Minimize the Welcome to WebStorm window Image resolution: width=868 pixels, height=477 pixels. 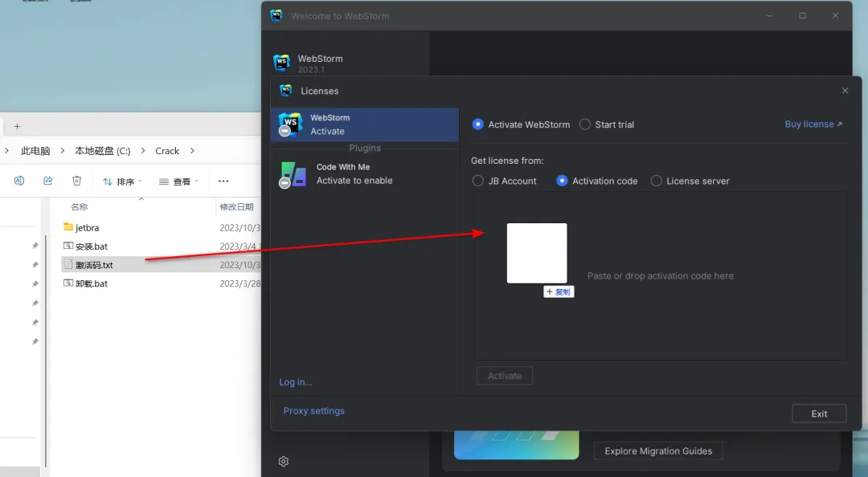point(769,15)
